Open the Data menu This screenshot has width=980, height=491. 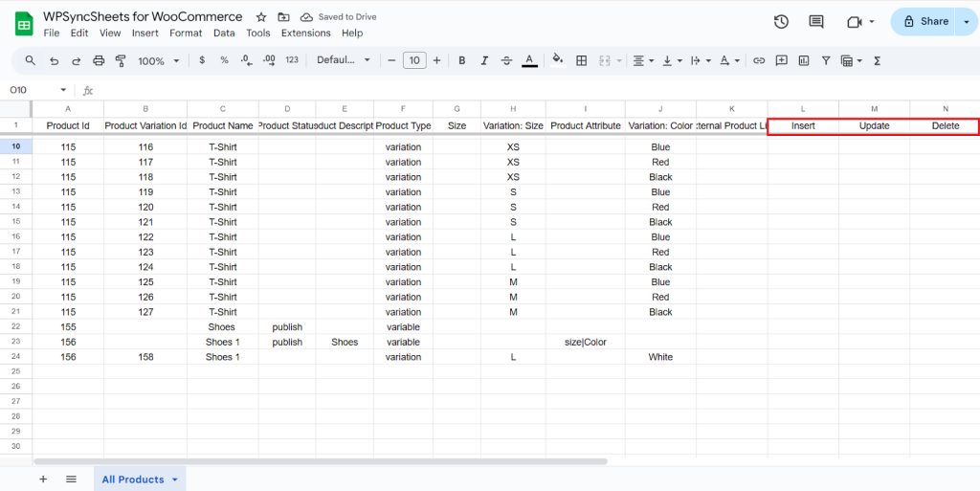point(224,33)
